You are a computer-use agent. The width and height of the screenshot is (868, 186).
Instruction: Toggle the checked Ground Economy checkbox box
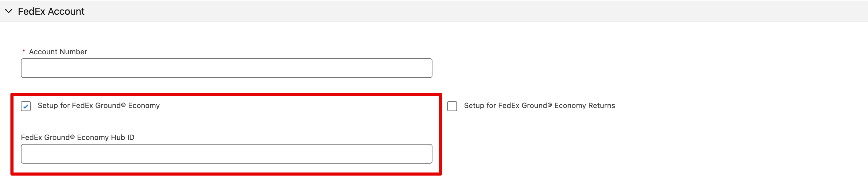(26, 106)
